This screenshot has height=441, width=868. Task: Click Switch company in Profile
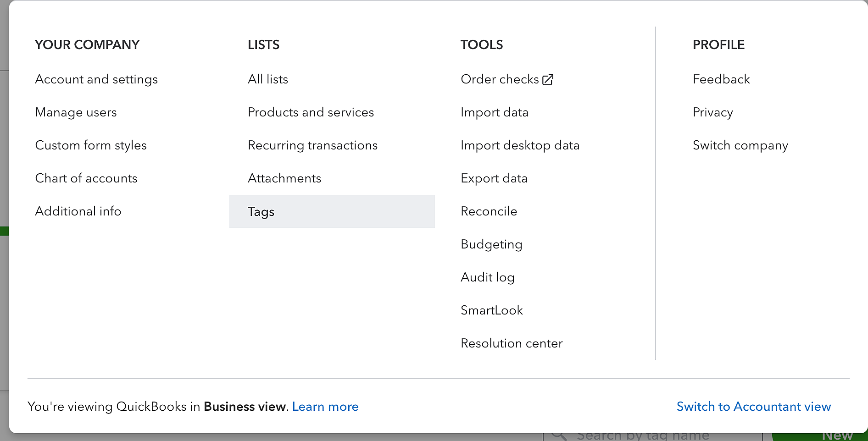tap(740, 145)
